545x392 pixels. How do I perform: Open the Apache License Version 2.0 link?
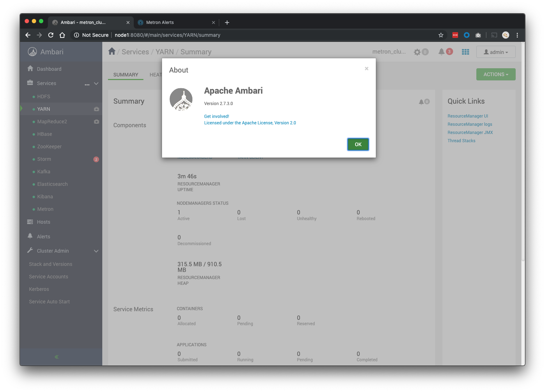click(250, 123)
